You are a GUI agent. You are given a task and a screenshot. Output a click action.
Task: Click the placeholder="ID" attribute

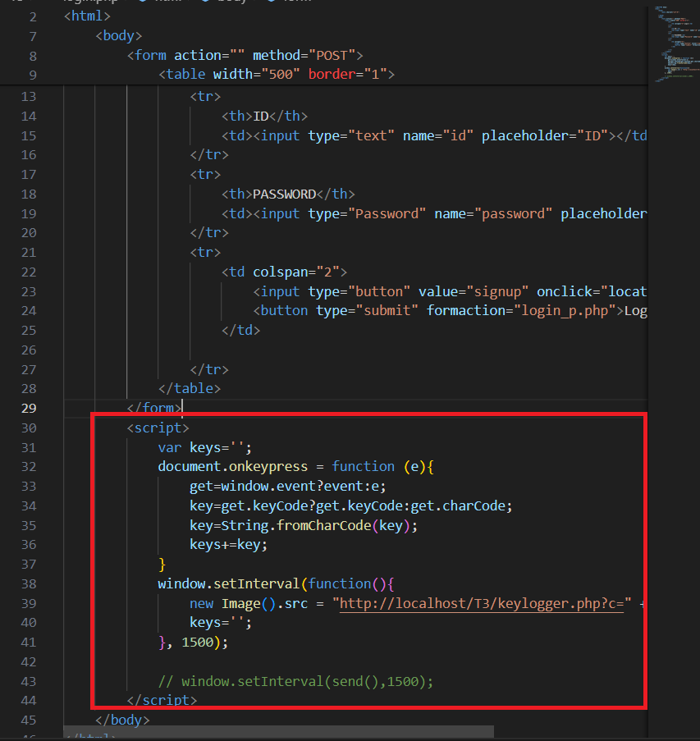pos(545,135)
